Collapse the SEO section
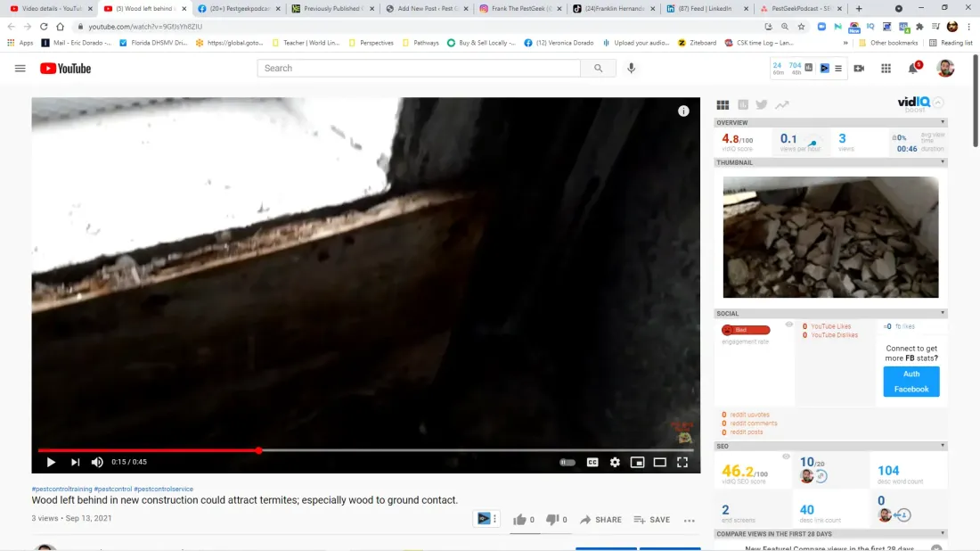The height and width of the screenshot is (551, 980). 943,446
